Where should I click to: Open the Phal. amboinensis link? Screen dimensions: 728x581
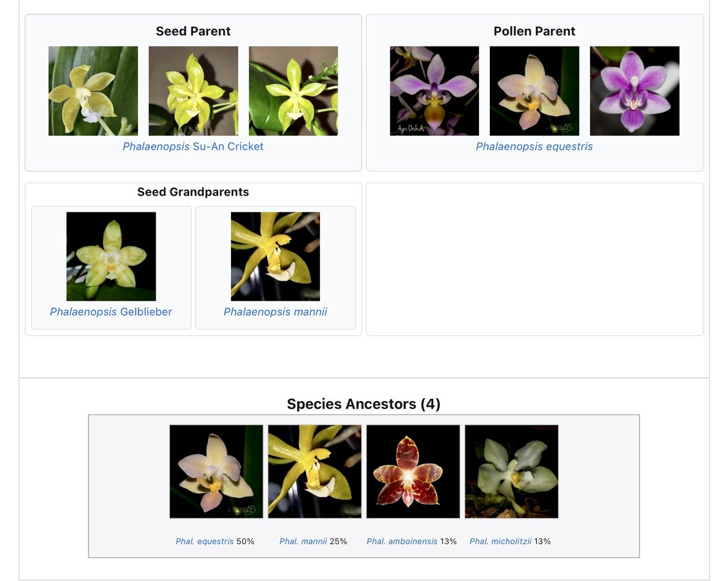(x=402, y=542)
